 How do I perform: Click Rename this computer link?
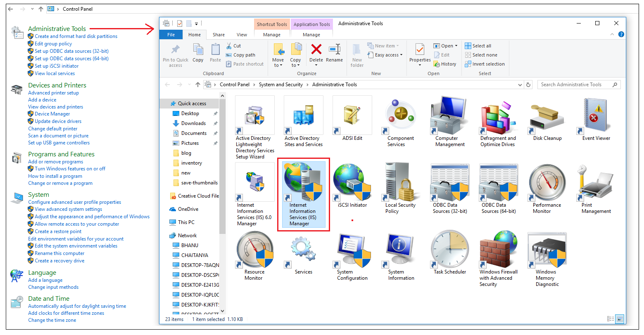tap(59, 253)
